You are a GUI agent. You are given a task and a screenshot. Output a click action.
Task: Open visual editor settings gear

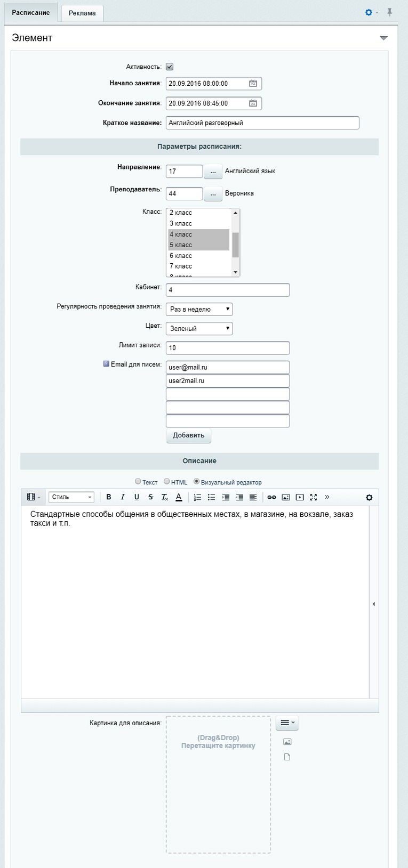369,497
